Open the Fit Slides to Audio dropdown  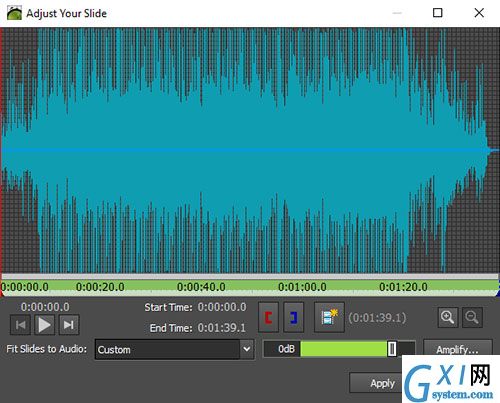point(174,349)
